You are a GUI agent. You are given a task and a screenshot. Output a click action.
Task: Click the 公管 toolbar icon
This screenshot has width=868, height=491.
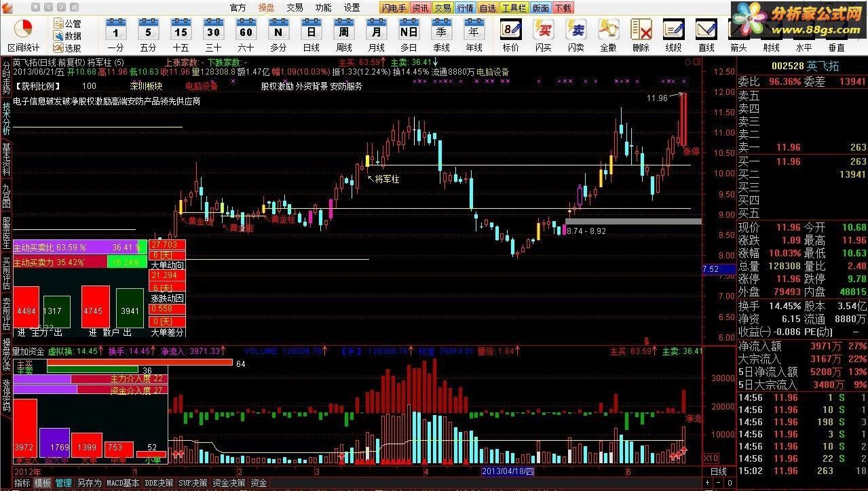click(67, 23)
